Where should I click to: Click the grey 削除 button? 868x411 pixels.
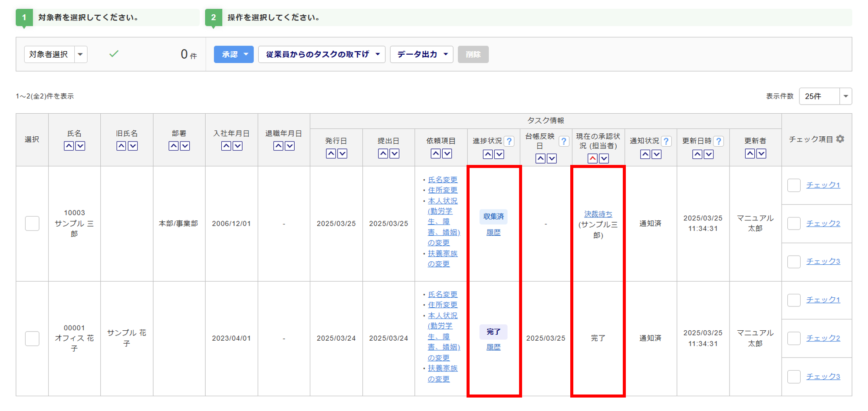(473, 54)
